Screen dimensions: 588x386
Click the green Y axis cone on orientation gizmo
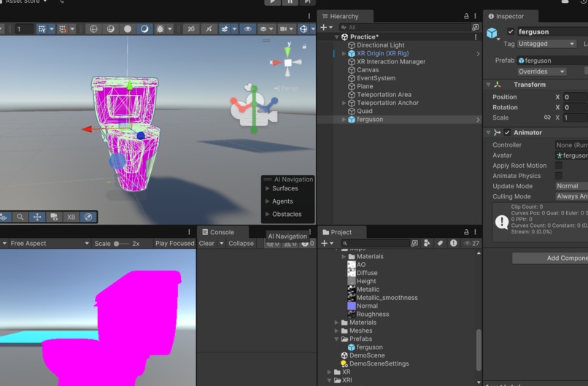click(288, 51)
